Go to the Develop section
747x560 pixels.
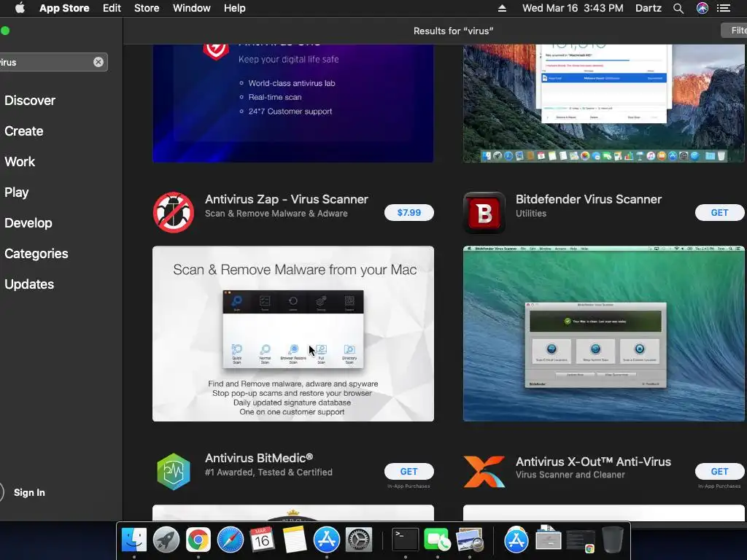[28, 223]
